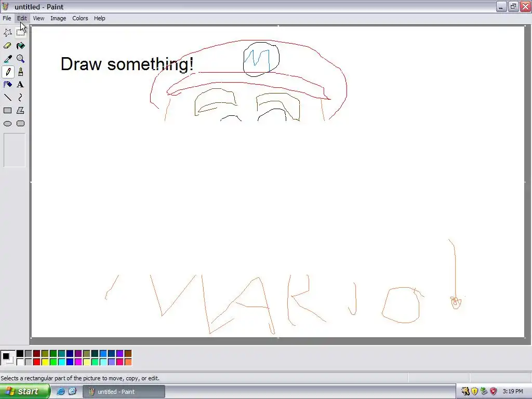Click the second Quick Launch icon beside Internet Explorer
532x399 pixels.
point(73,391)
